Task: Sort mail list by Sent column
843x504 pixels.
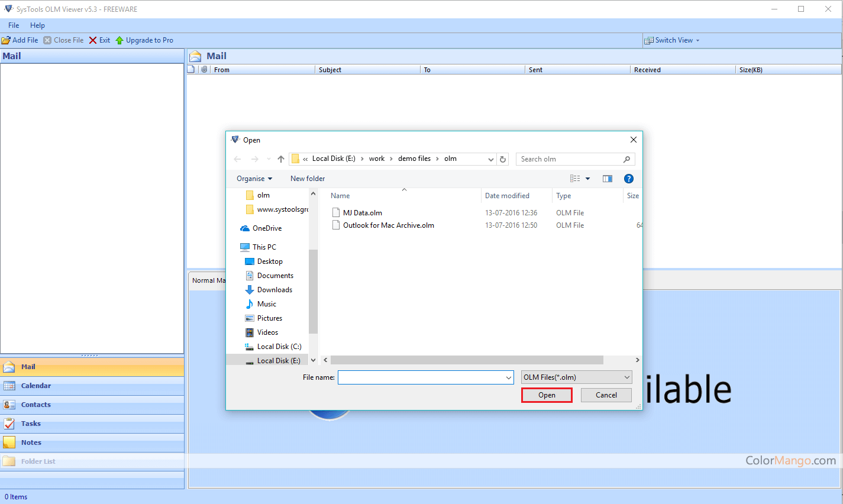Action: tap(577, 70)
